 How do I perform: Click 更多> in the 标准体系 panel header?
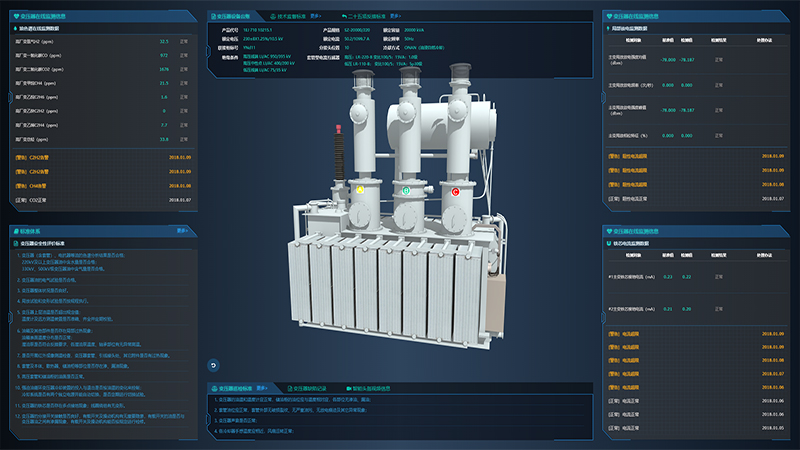[182, 231]
